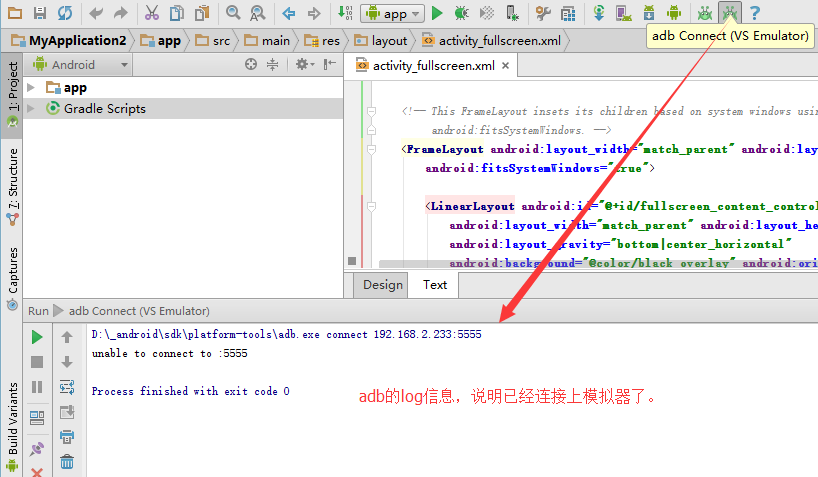
Task: Open Android Device Monitor icon
Action: 673,13
